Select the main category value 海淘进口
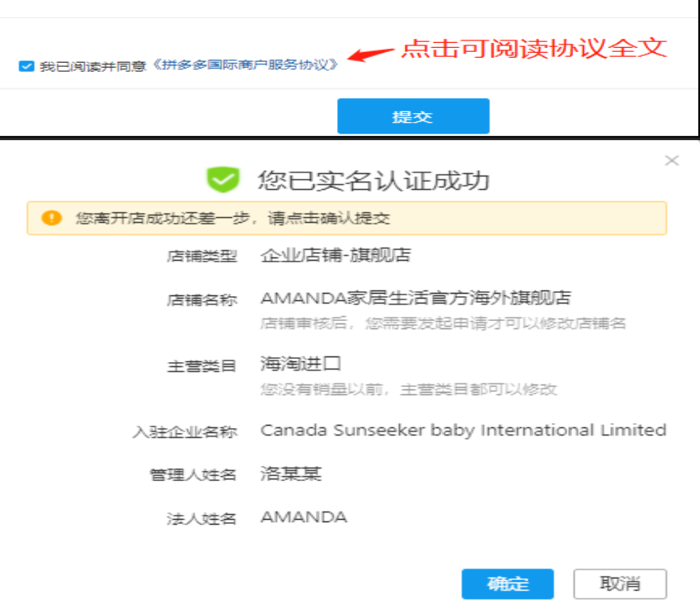Screen dimensions: 700x608 [x=300, y=364]
